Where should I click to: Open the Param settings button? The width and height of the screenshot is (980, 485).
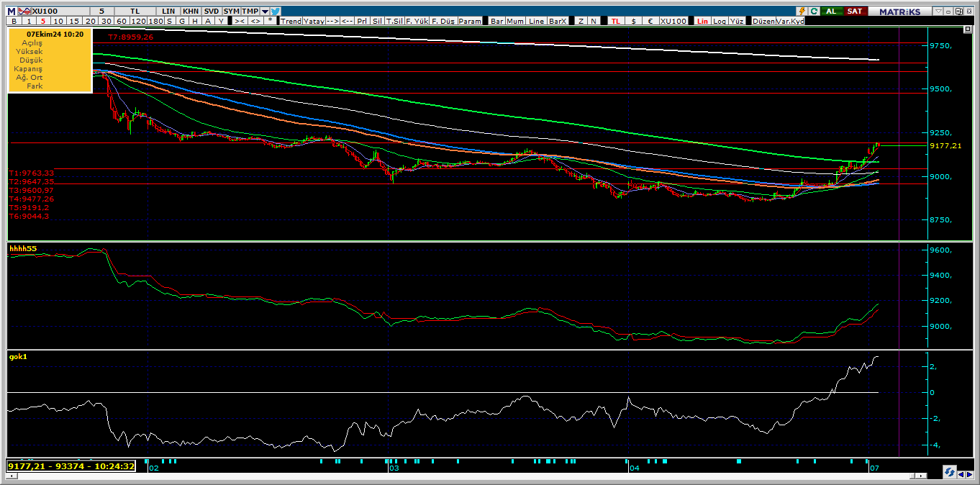click(470, 21)
